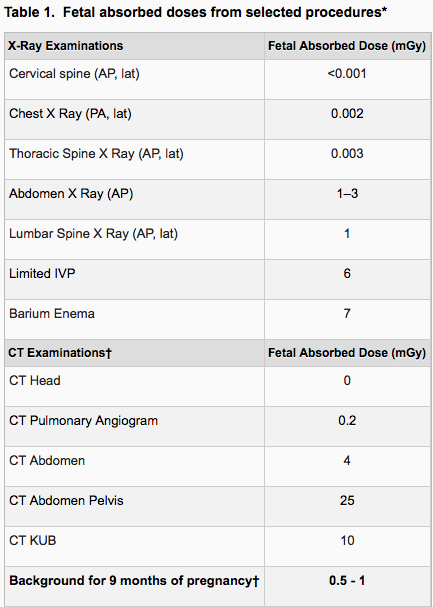Click the Table 1 title text
433x607 pixels.
coord(195,13)
